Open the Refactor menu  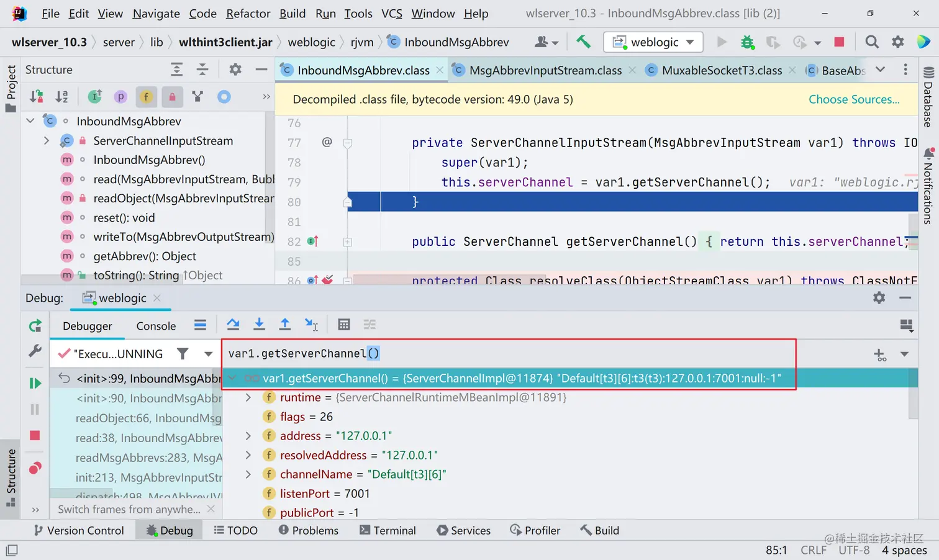(x=248, y=13)
